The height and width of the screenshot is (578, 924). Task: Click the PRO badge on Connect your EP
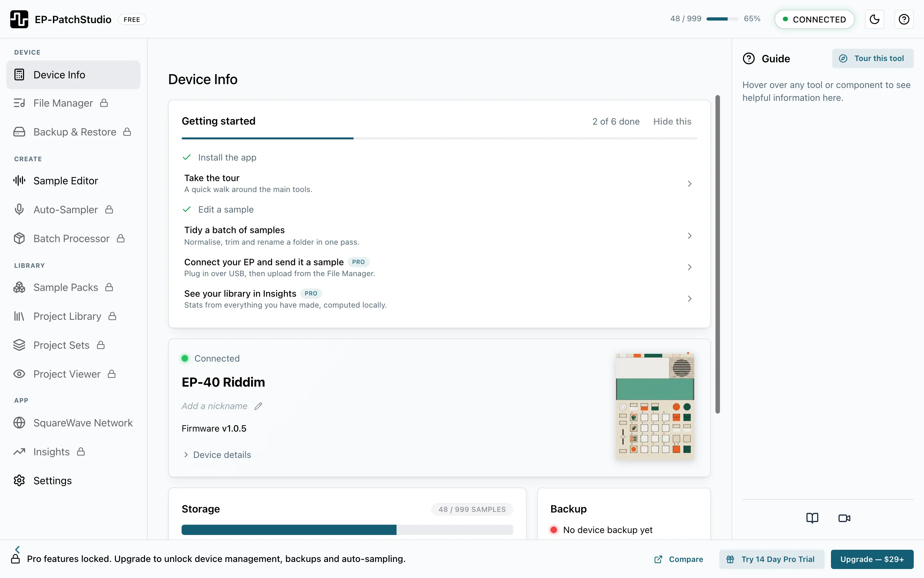[358, 262]
